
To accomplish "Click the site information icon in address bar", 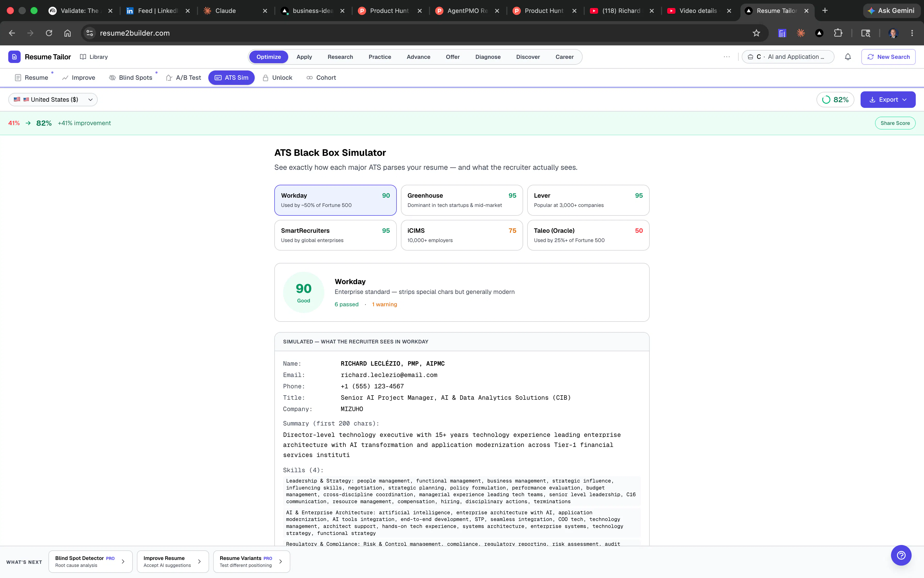I will coord(90,33).
